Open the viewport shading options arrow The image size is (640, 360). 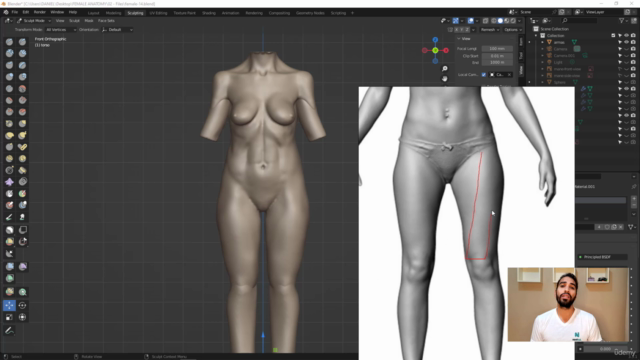point(519,21)
